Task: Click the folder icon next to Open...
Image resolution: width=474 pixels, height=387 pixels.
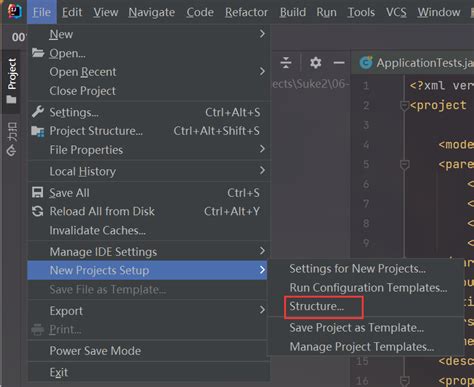Action: click(x=38, y=53)
